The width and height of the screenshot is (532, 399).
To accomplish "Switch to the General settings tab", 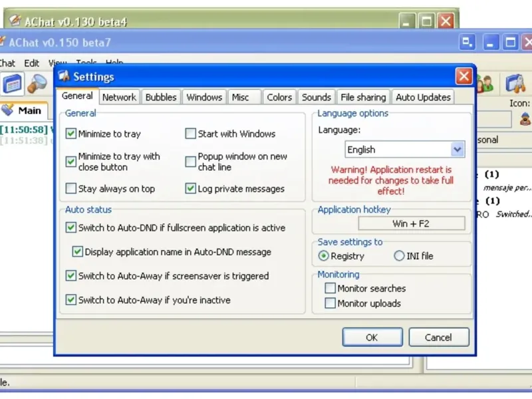I will [x=77, y=96].
